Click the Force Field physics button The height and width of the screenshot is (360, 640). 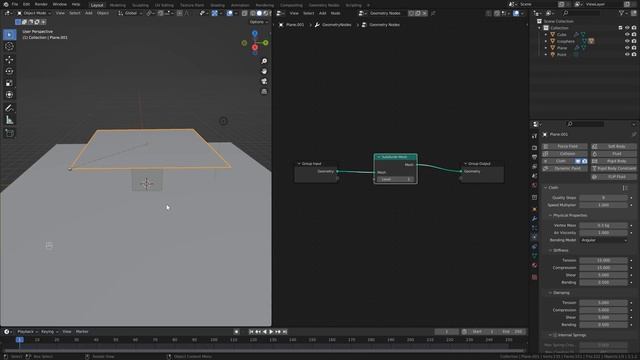[564, 147]
